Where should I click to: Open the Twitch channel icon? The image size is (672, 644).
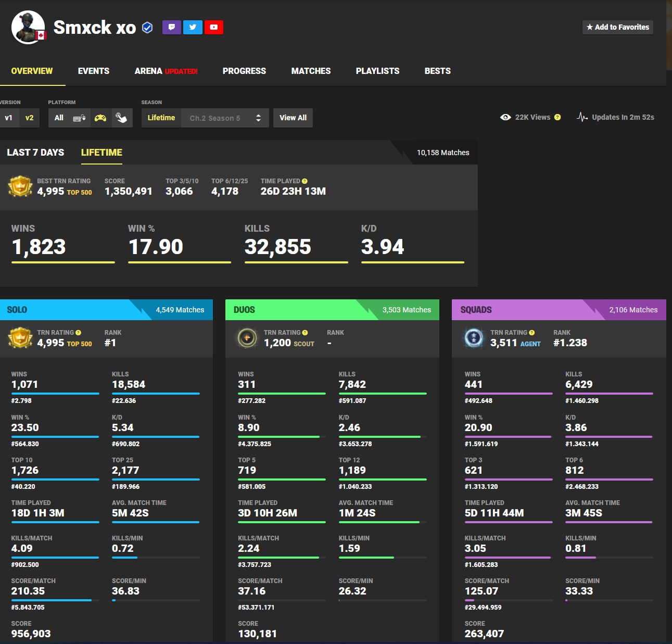pyautogui.click(x=172, y=27)
